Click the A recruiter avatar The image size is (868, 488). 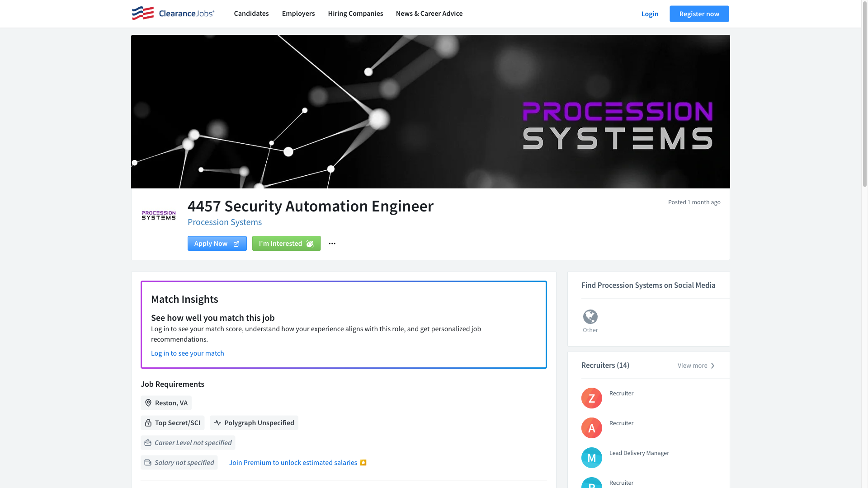coord(592,428)
